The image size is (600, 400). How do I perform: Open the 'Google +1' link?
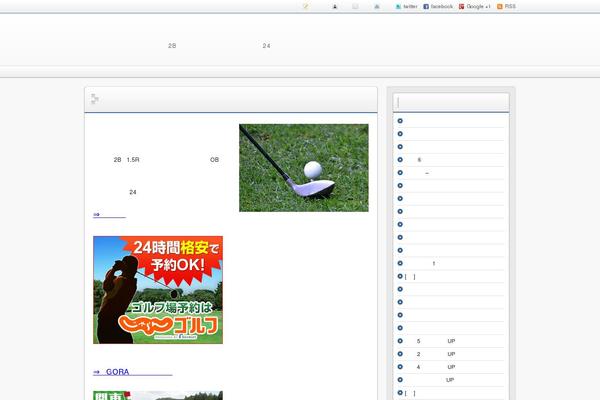478,7
